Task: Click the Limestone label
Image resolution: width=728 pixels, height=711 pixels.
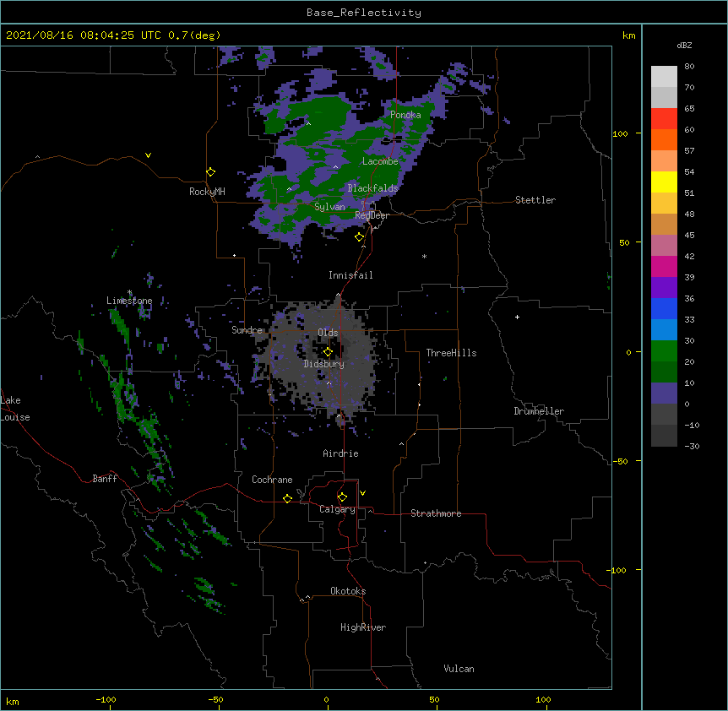Action: 129,301
